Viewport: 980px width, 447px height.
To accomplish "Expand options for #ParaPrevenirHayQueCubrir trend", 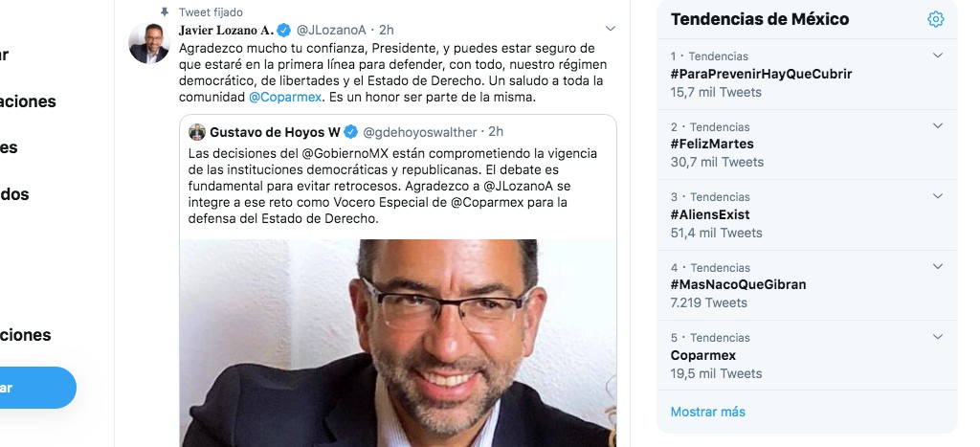I will (938, 56).
